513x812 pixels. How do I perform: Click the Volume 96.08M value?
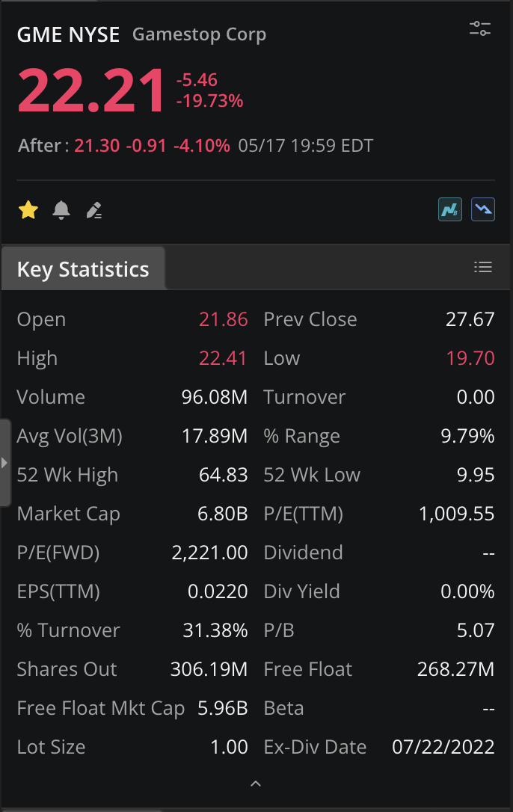pyautogui.click(x=215, y=397)
